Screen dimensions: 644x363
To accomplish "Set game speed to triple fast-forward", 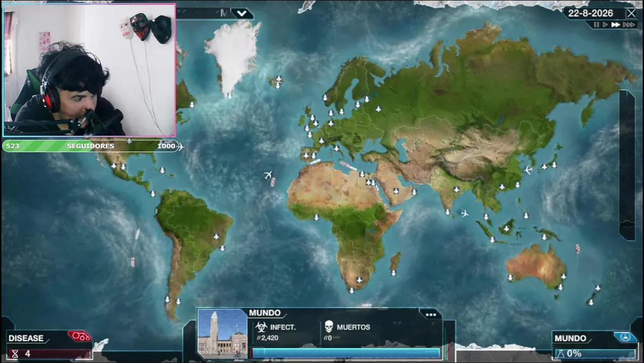I will coord(629,25).
